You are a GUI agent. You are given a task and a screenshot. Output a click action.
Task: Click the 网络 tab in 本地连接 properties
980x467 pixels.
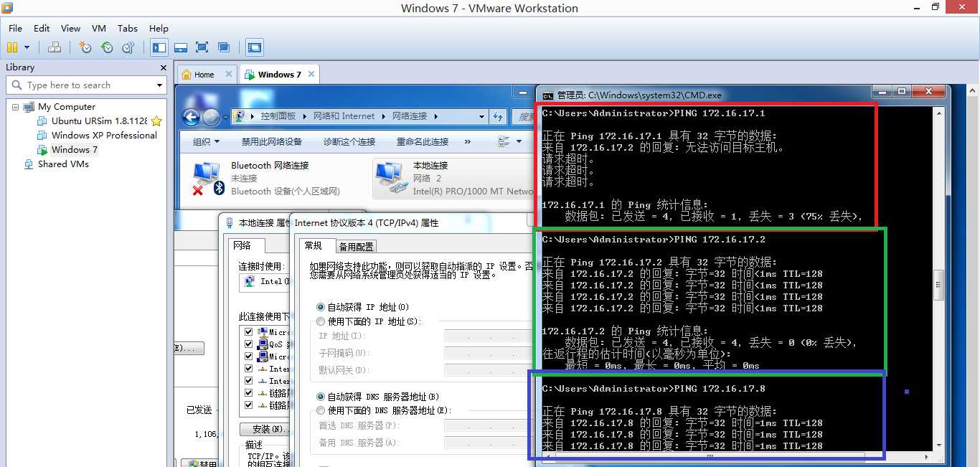coord(242,245)
